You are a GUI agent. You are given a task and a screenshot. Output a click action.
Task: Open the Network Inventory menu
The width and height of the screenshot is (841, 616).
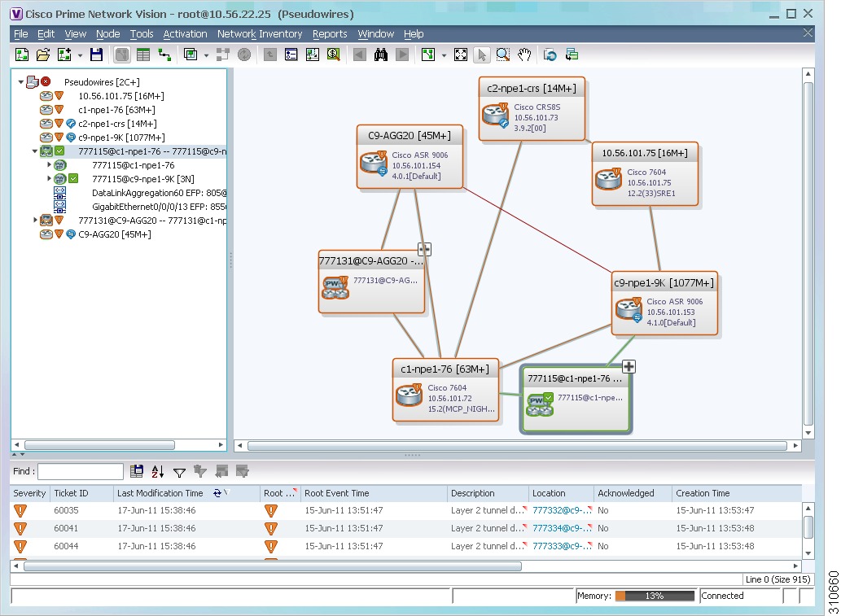tap(260, 34)
